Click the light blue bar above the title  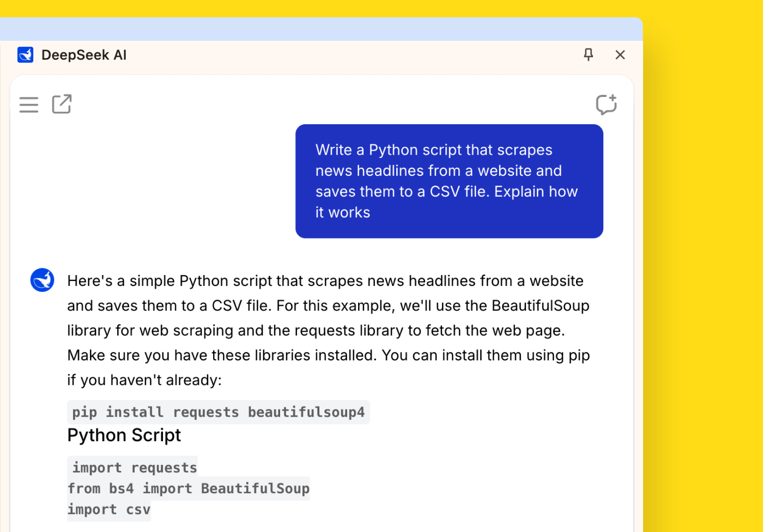click(x=322, y=29)
